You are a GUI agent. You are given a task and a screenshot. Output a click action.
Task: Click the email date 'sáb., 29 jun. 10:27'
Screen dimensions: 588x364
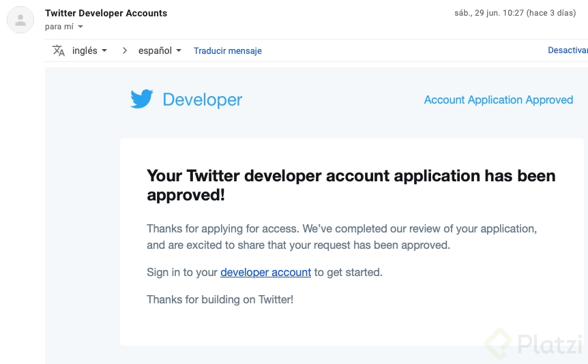pos(490,13)
